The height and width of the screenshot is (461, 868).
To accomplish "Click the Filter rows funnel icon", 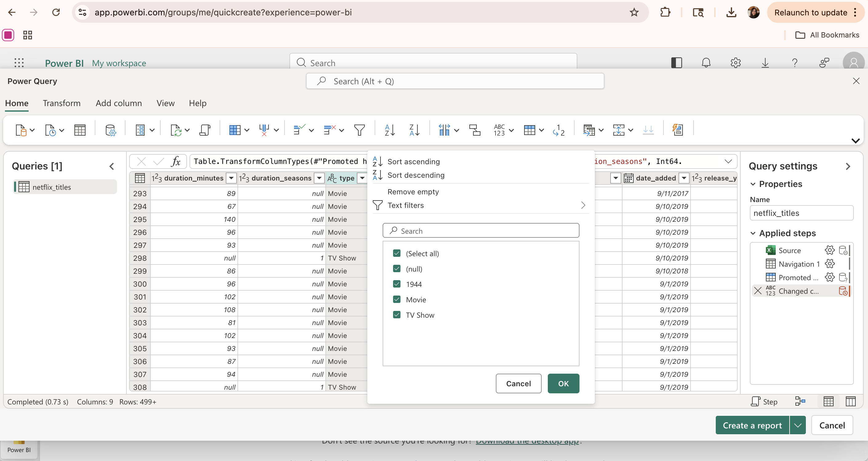I will coord(359,130).
